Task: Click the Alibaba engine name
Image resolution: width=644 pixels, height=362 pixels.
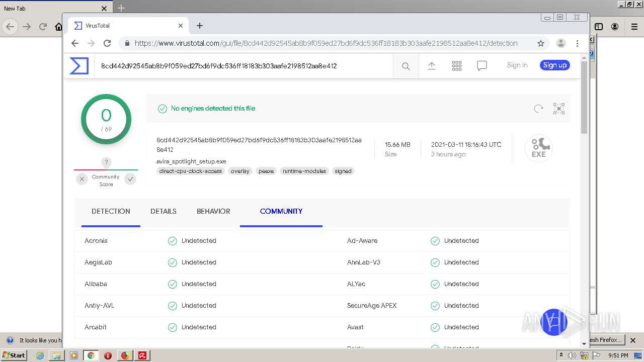Action: click(x=96, y=284)
